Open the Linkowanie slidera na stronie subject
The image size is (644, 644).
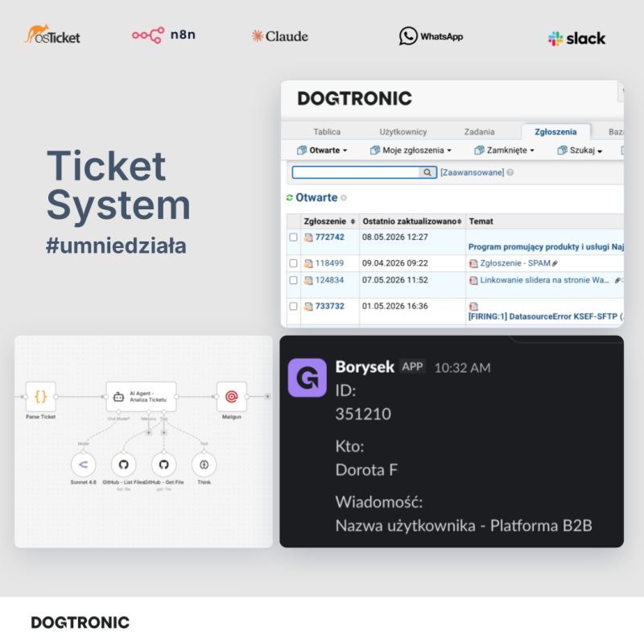pos(545,280)
